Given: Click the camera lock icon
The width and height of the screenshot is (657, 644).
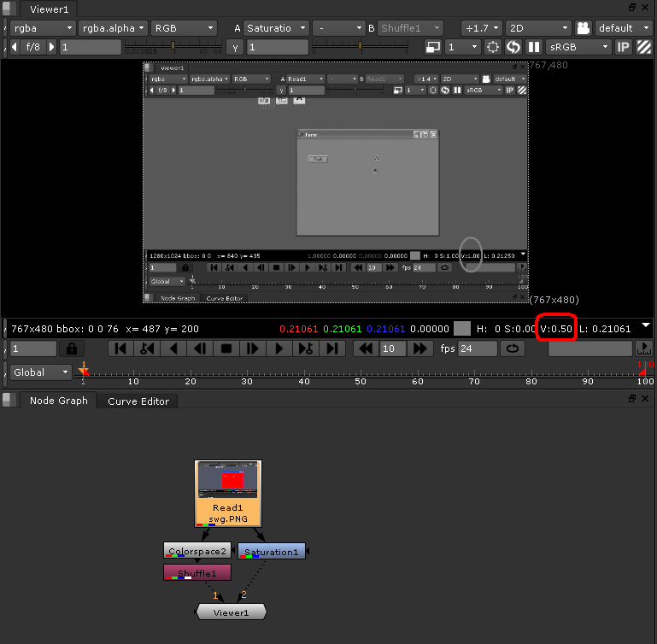Looking at the screenshot, I should tap(584, 28).
